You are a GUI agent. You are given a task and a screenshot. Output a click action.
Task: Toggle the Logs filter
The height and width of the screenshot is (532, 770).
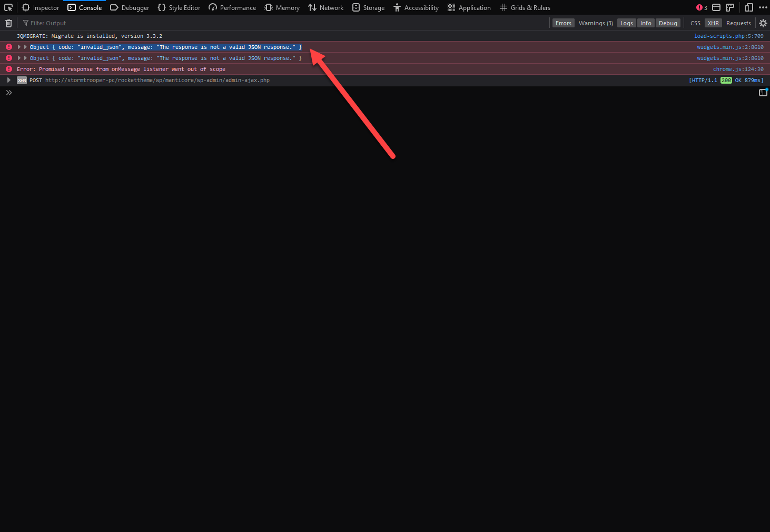pyautogui.click(x=627, y=23)
